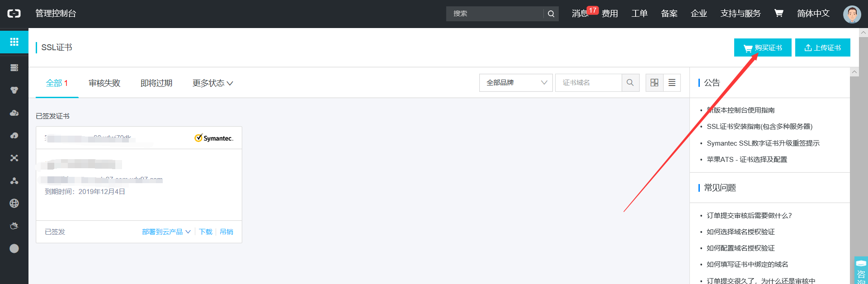Click the top 搜索 input field

[495, 14]
